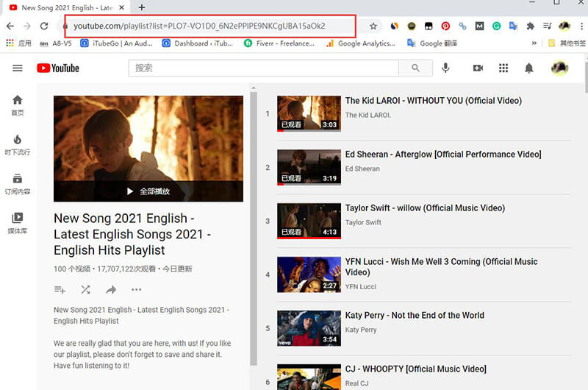Open The Kid LAROI WITHOUT YOU thumbnail
The width and height of the screenshot is (588, 390).
pos(309,113)
